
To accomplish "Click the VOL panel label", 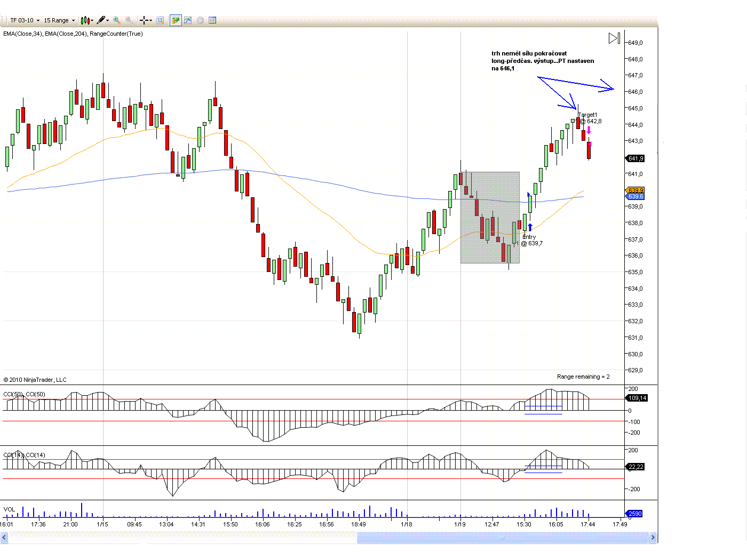I will coord(9,509).
